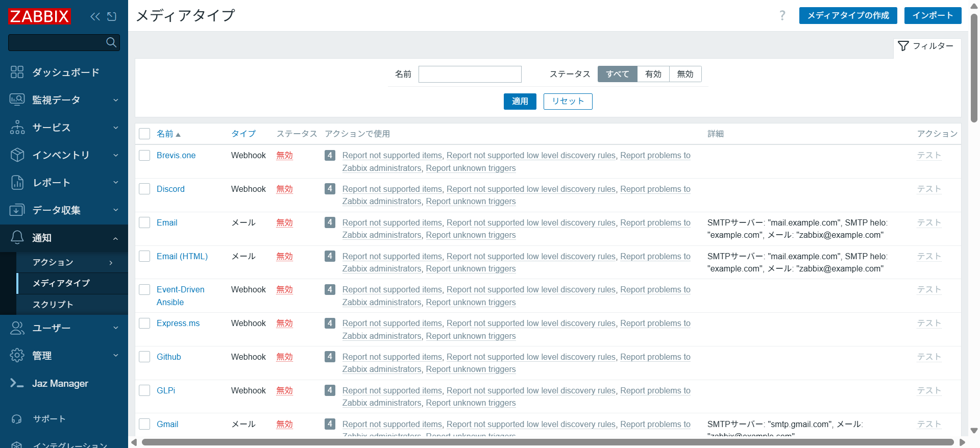Click the horizontal scrollbar at bottom

547,442
